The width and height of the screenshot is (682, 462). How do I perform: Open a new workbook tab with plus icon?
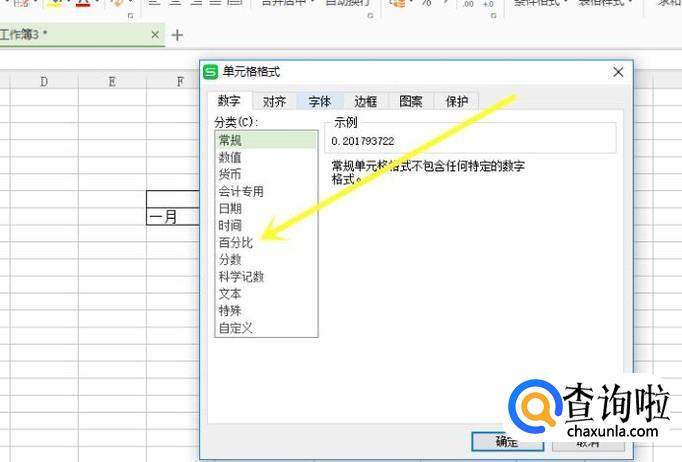click(178, 35)
